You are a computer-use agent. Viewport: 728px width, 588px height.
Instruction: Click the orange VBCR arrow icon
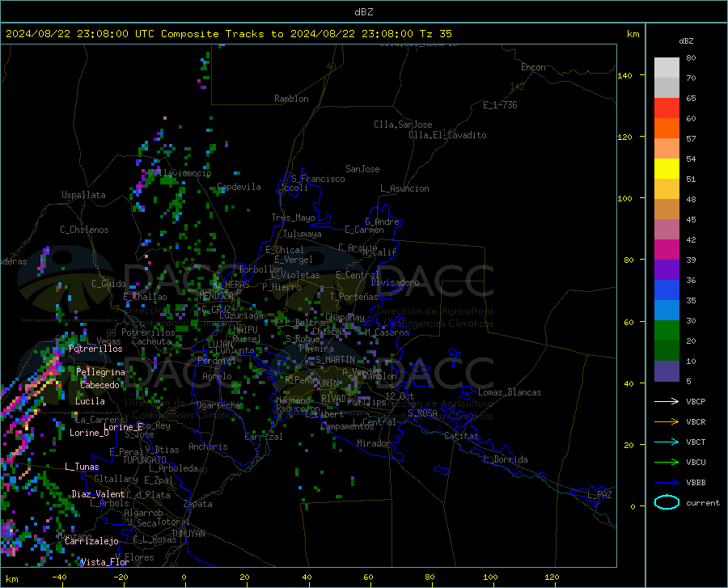[667, 421]
